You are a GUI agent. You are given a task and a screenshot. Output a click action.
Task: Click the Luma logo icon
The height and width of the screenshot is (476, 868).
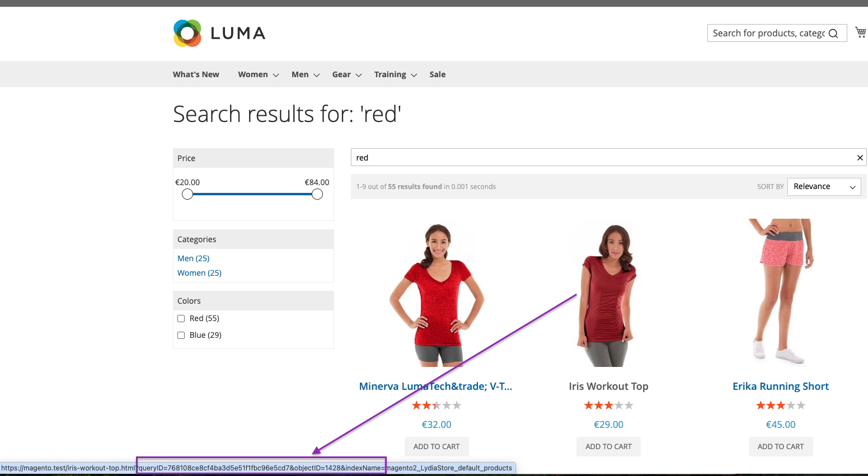point(187,33)
